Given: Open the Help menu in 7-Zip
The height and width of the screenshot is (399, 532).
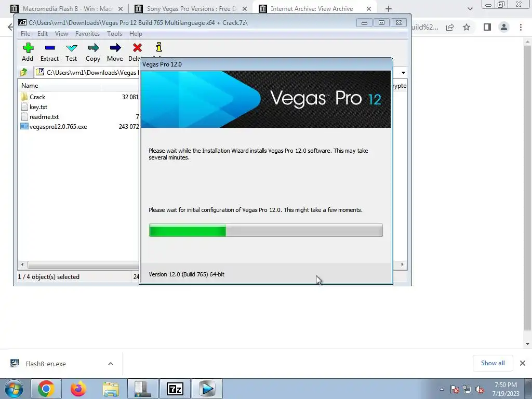Looking at the screenshot, I should tap(136, 34).
